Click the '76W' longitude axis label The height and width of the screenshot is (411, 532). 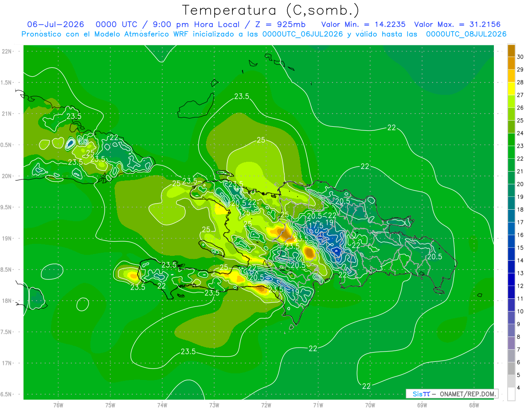pyautogui.click(x=58, y=405)
